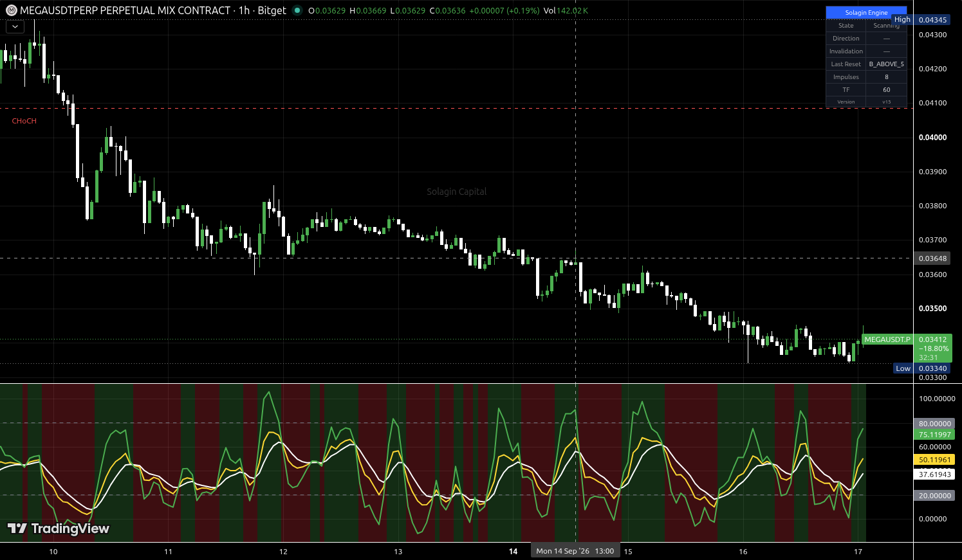This screenshot has height=560, width=962.
Task: Click the 60.00000 indicator axis label
Action: tap(934, 447)
